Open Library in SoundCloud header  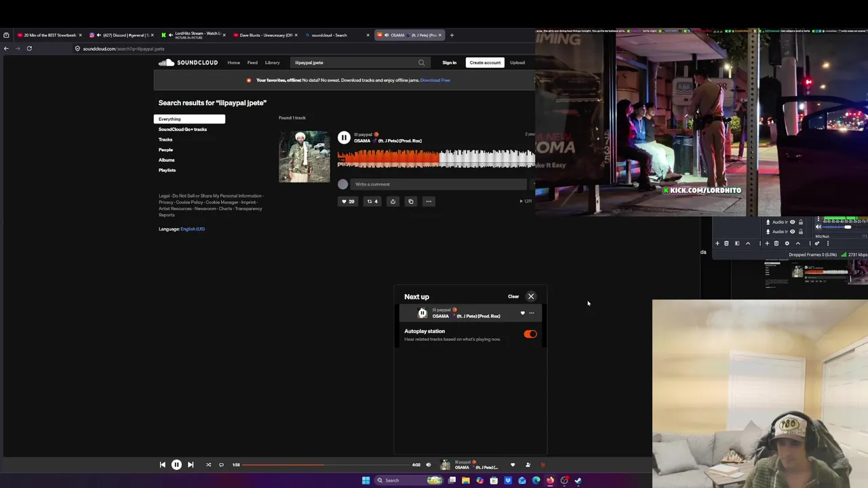click(272, 62)
